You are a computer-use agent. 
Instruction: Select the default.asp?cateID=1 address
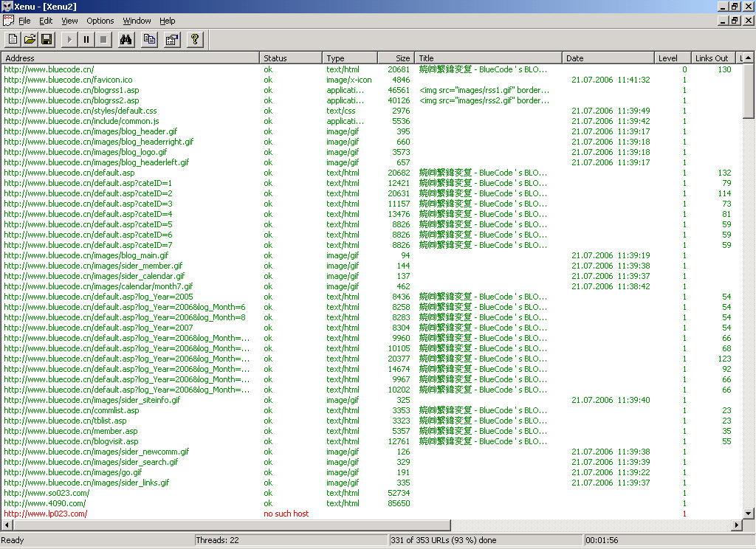(89, 183)
